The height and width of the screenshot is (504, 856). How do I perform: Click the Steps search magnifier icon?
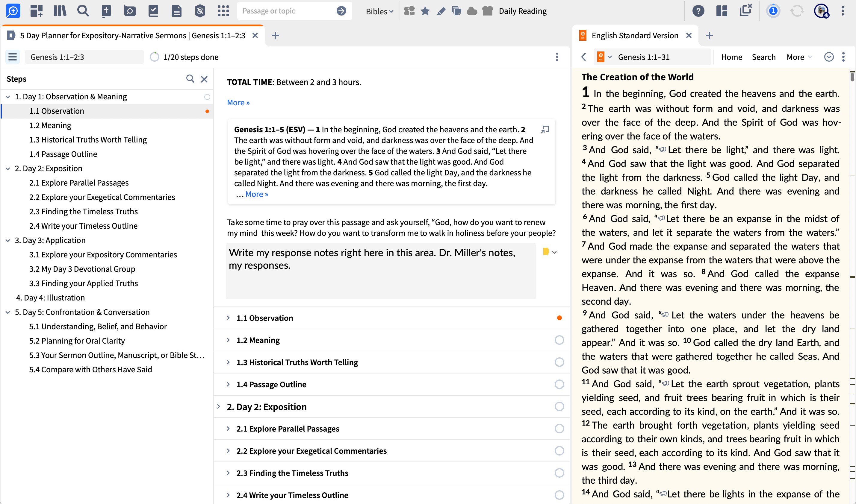point(190,79)
